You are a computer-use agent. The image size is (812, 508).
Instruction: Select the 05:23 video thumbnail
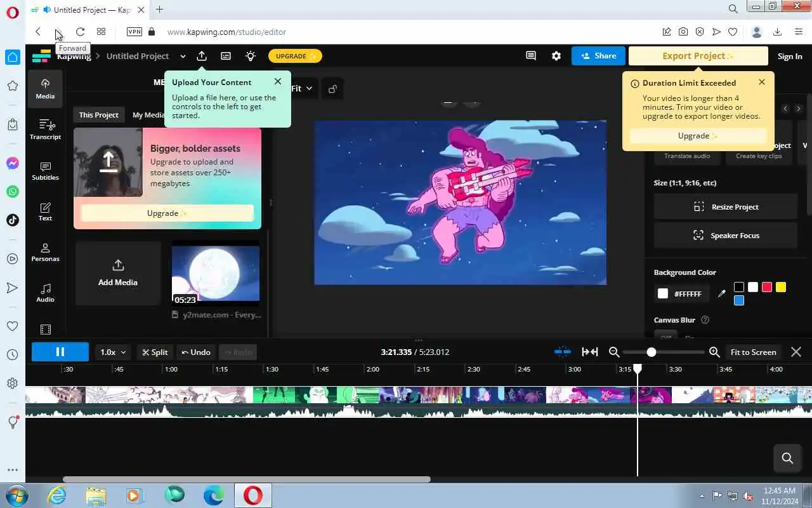point(216,273)
